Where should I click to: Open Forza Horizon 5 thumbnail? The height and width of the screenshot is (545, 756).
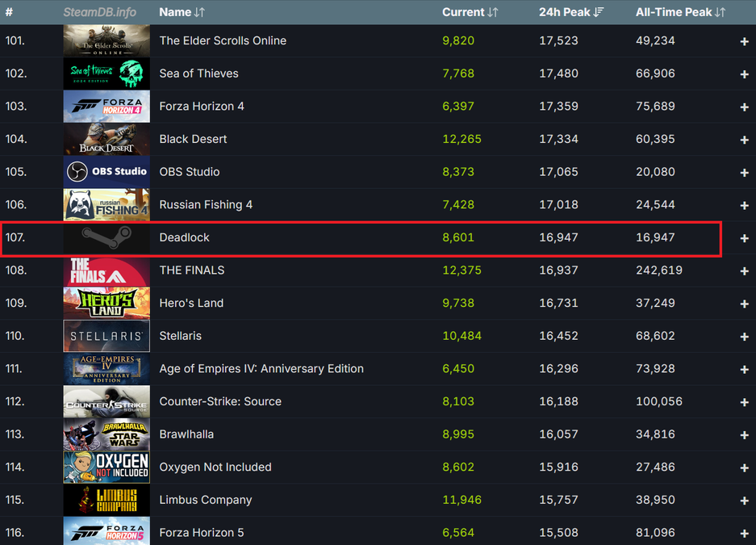[107, 530]
